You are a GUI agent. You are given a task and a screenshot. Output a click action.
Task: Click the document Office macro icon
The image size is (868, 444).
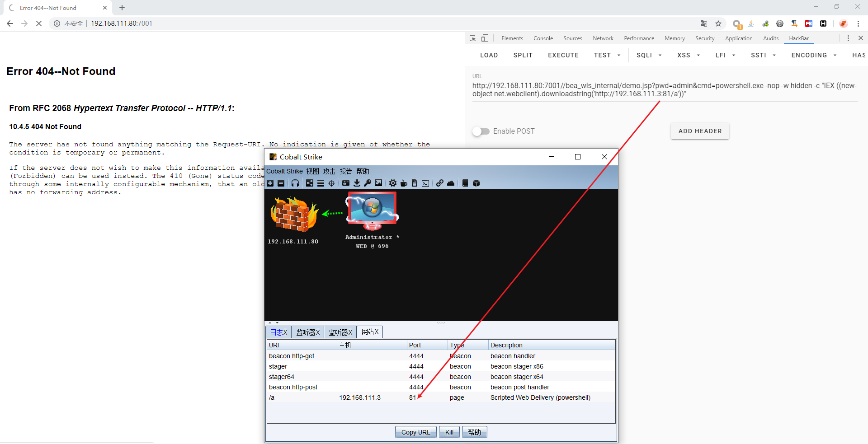pos(415,183)
